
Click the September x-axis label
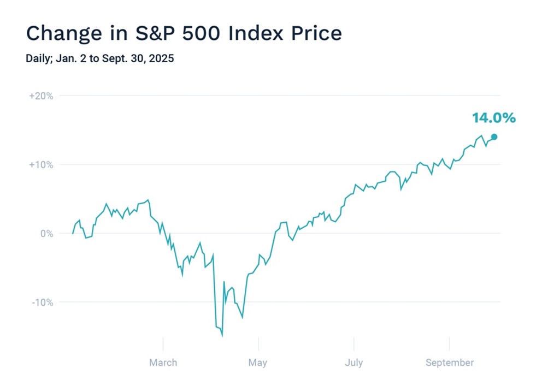point(449,363)
